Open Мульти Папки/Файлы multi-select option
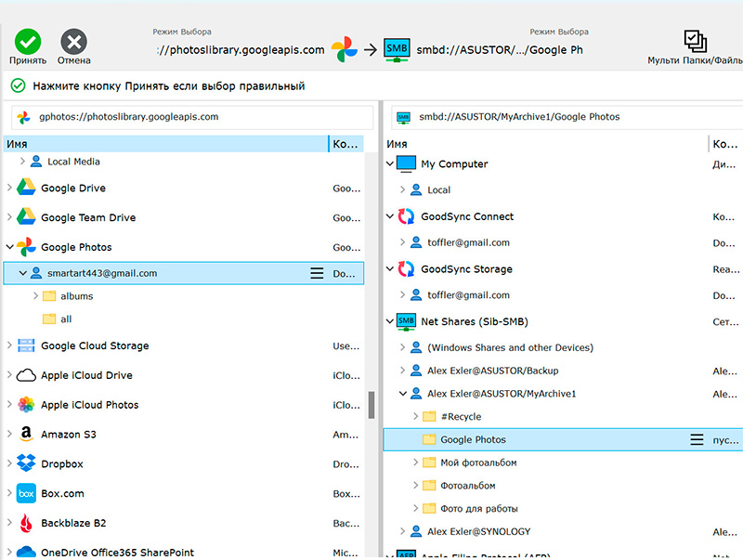743x560 pixels. click(695, 43)
